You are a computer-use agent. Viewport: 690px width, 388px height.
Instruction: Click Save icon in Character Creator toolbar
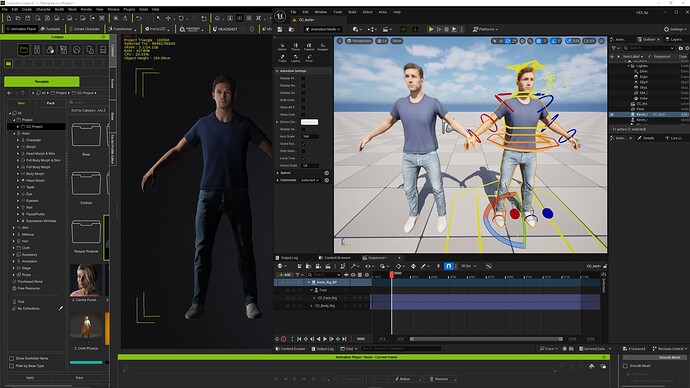pos(28,18)
